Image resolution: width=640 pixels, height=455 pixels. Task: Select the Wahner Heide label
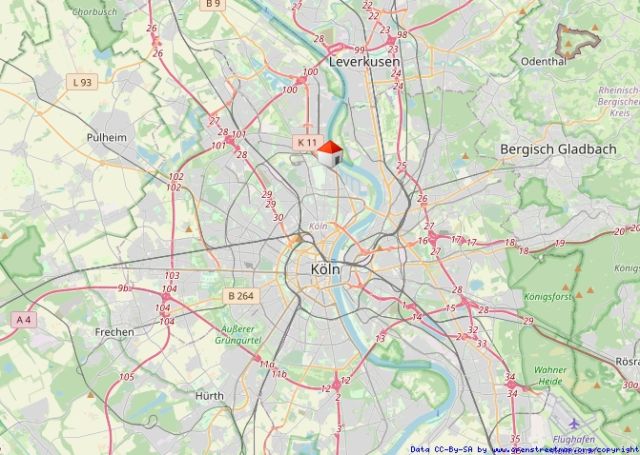550,376
